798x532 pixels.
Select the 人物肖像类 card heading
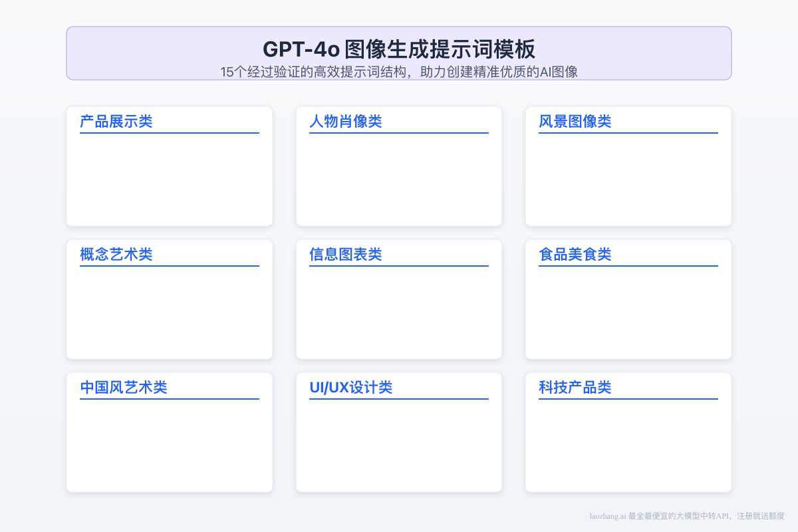pyautogui.click(x=346, y=122)
